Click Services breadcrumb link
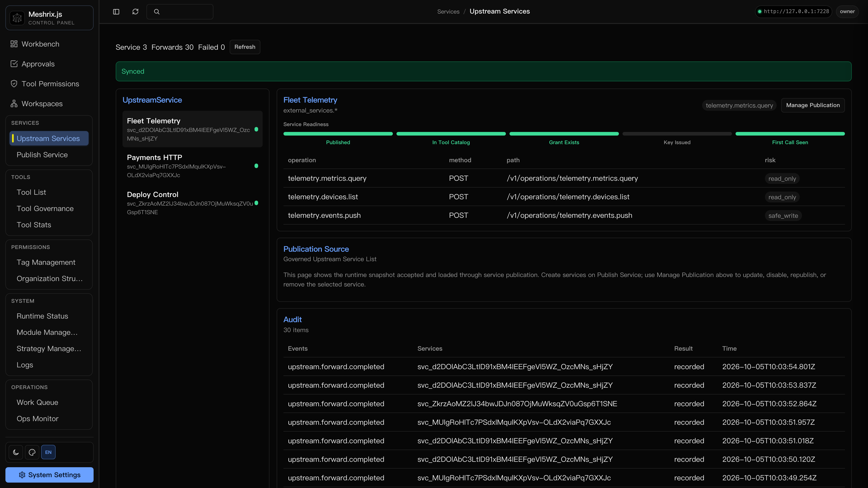 point(448,12)
